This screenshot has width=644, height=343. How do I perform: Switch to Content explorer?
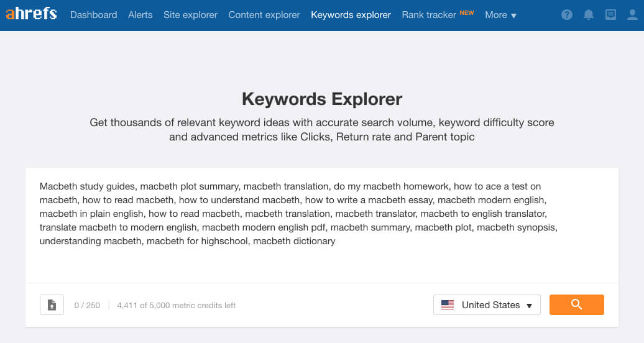264,15
